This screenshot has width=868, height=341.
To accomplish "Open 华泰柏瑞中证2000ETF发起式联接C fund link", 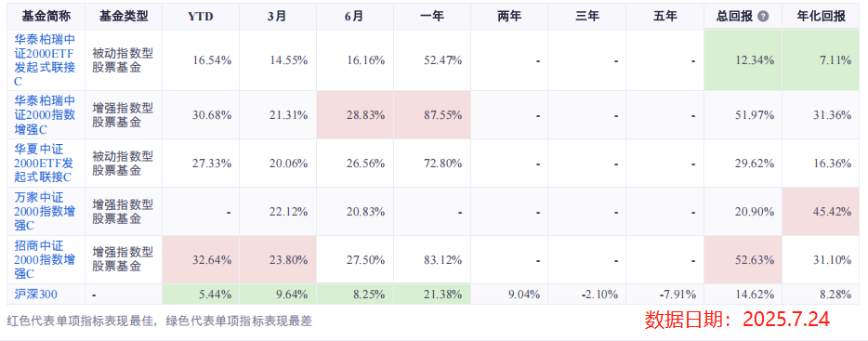I will coord(46,60).
